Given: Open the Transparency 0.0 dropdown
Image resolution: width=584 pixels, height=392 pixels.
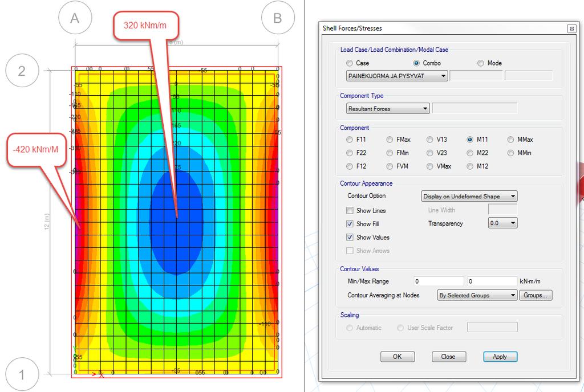Looking at the screenshot, I should 503,223.
